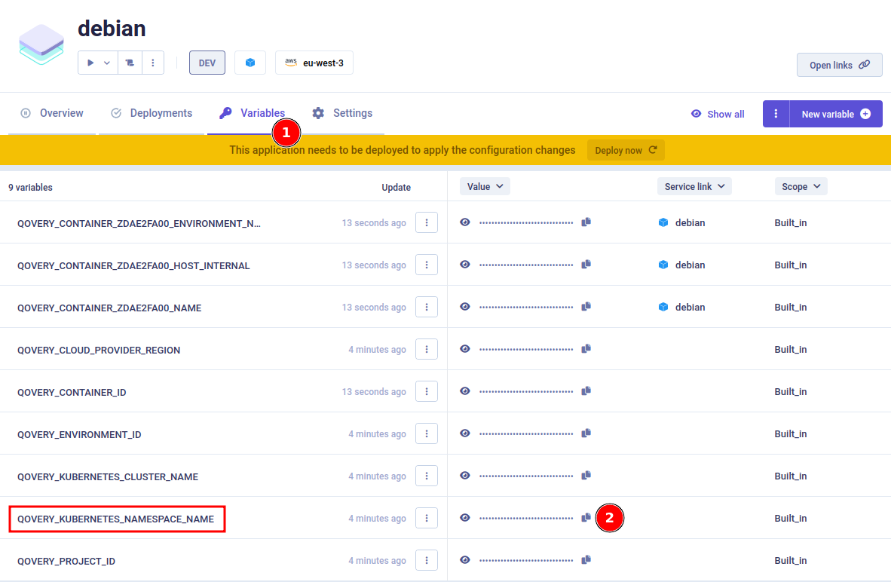891x588 pixels.
Task: Open the options menu left of New variable
Action: click(776, 114)
